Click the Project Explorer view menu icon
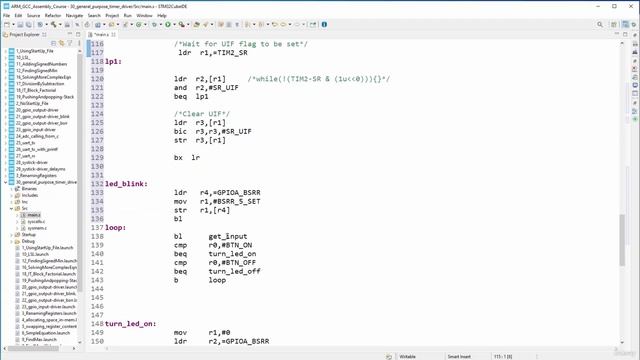Viewport: 640px width, 360px height. click(79, 42)
